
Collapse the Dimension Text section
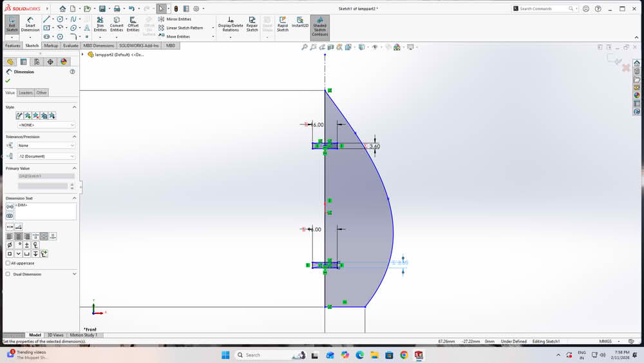(74, 198)
